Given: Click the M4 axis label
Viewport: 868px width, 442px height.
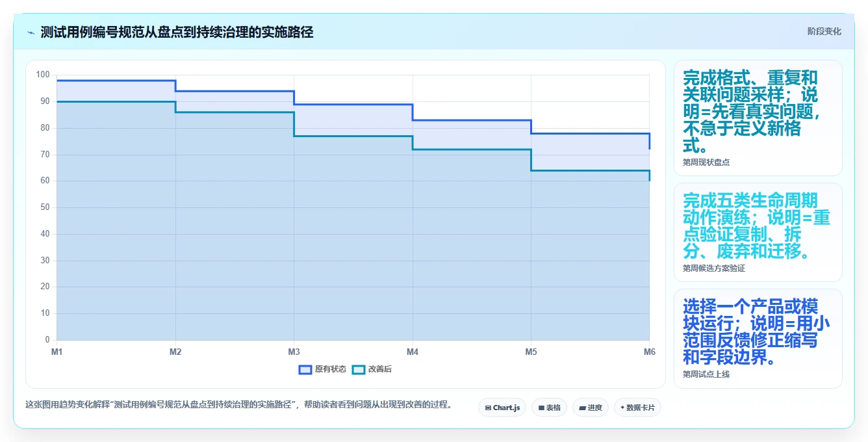Looking at the screenshot, I should [x=413, y=352].
